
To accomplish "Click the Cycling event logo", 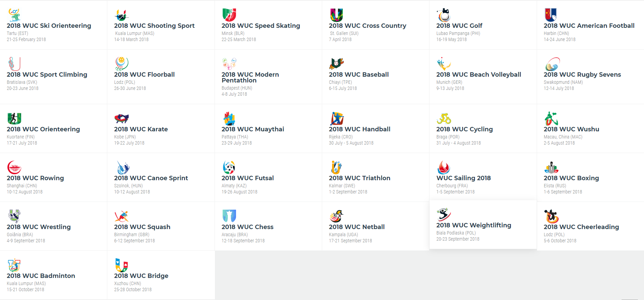I will click(x=444, y=118).
